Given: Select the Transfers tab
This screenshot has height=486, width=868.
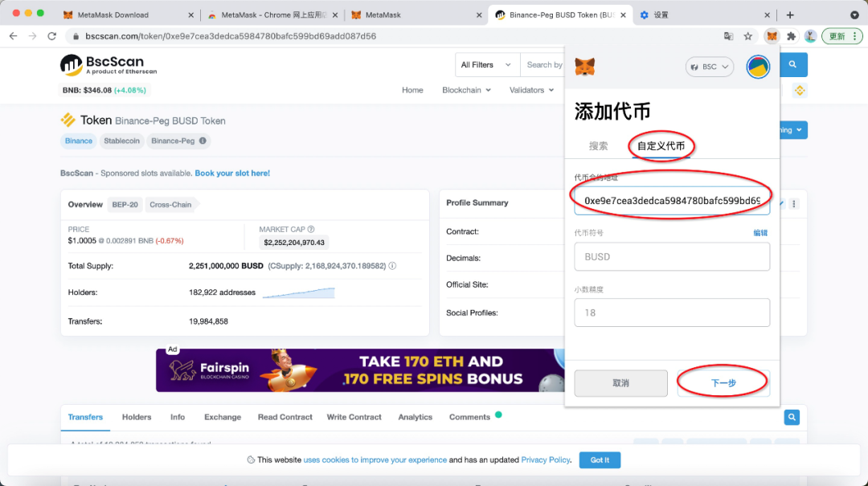Looking at the screenshot, I should click(x=85, y=417).
